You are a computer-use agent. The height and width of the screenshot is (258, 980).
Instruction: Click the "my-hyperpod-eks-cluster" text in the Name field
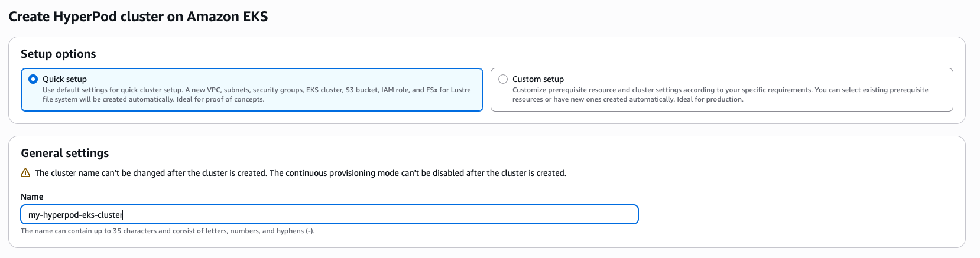tap(75, 215)
